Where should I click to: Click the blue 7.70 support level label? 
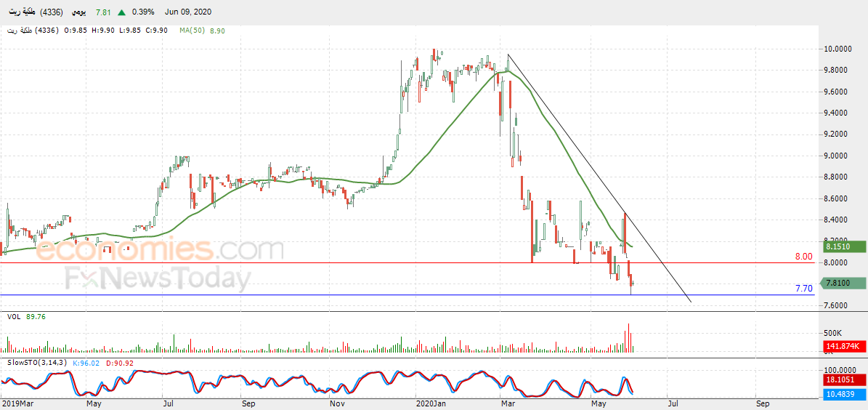pos(804,288)
